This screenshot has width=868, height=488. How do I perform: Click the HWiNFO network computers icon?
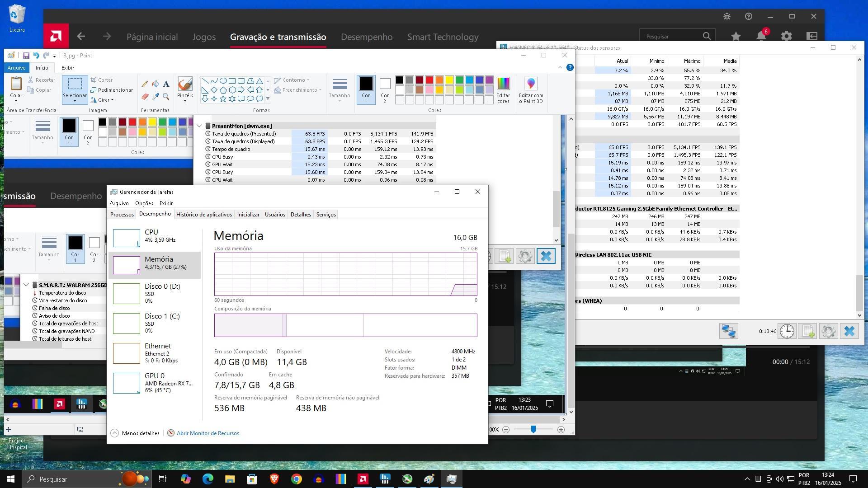(728, 331)
